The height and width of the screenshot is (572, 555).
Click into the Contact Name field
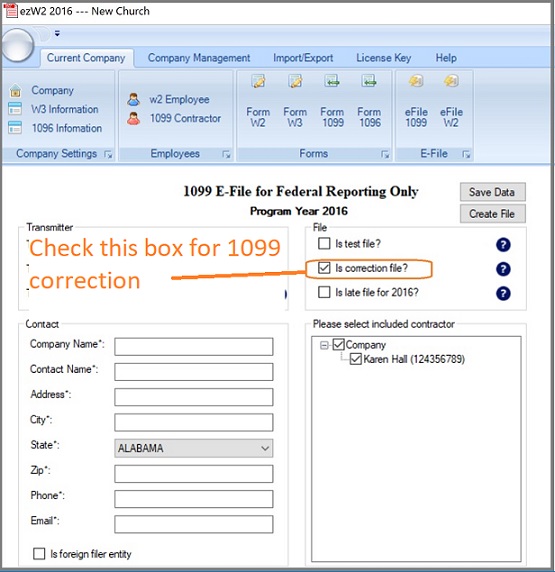tap(194, 372)
